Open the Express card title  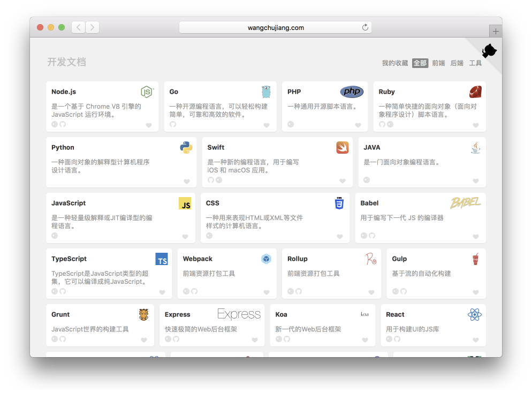pos(178,314)
